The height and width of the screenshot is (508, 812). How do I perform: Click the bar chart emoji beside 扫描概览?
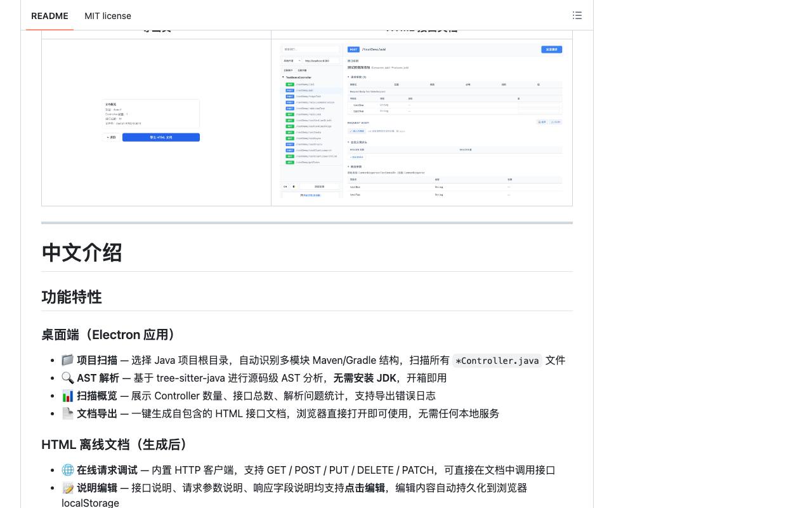point(67,396)
